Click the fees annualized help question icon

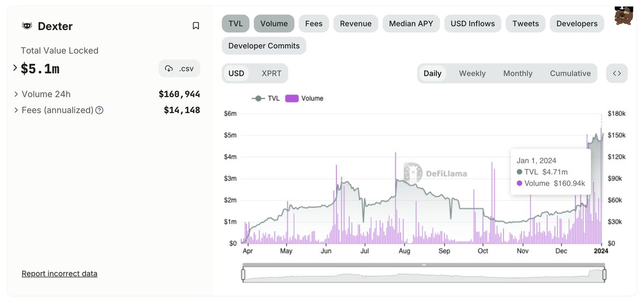[x=99, y=110]
